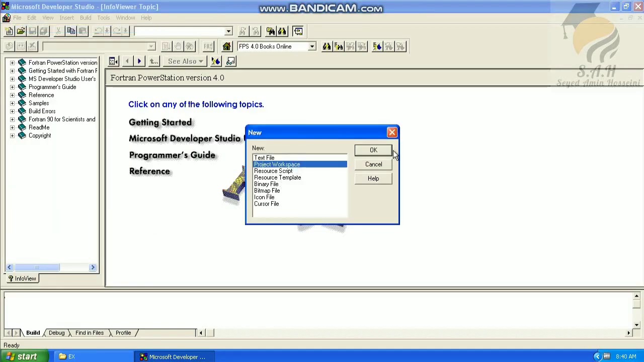The height and width of the screenshot is (362, 644).
Task: Click the Next topic right arrow
Action: point(139,61)
